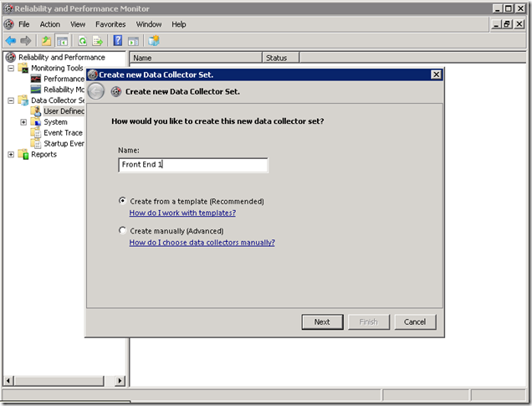The image size is (532, 406).
Task: Click inside the Name text field
Action: [193, 165]
